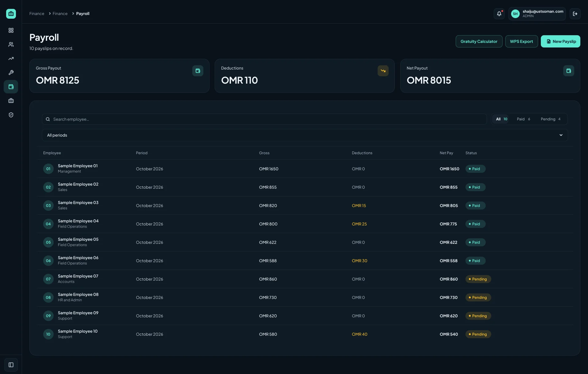Click OMR 620 net pay for Employee 09
The height and width of the screenshot is (374, 588).
(x=449, y=316)
